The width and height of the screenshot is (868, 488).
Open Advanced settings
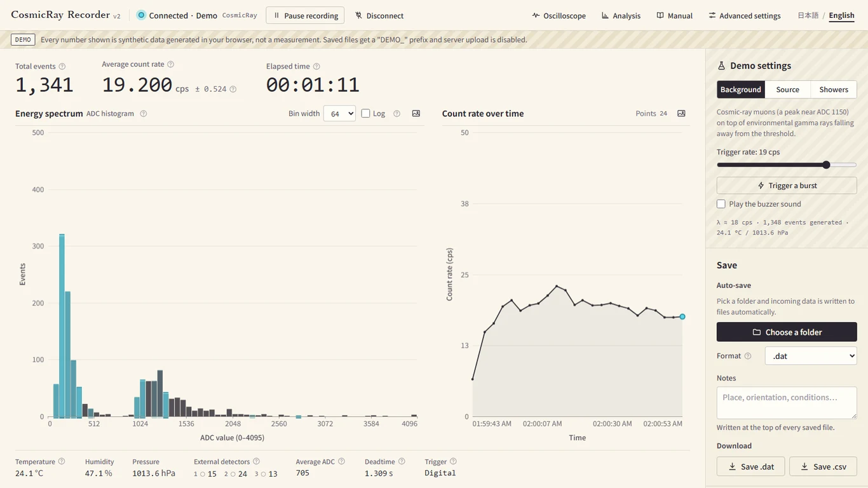(745, 15)
